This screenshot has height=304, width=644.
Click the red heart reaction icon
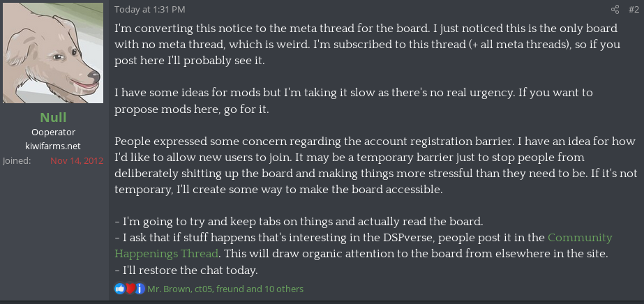130,289
